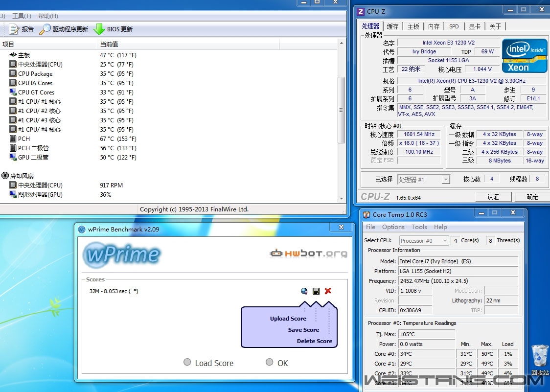Click Delete Score in wPrime popup
This screenshot has height=392, width=550.
click(314, 341)
